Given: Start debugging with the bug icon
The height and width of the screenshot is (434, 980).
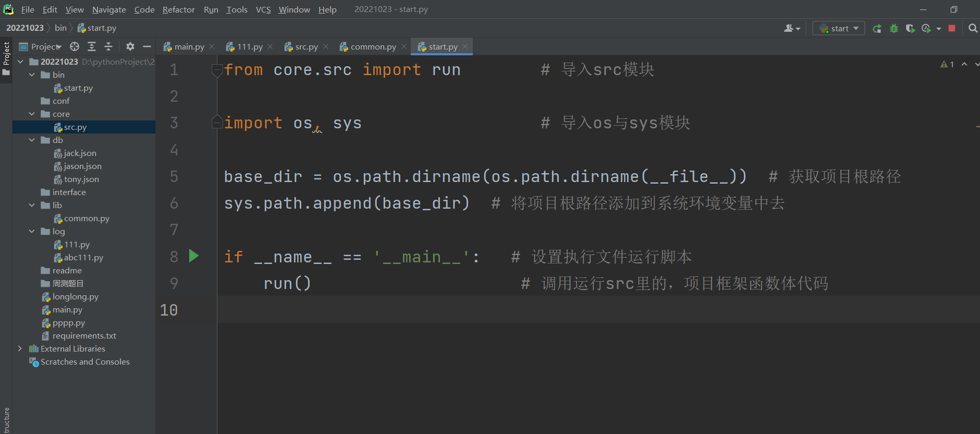Looking at the screenshot, I should click(894, 29).
